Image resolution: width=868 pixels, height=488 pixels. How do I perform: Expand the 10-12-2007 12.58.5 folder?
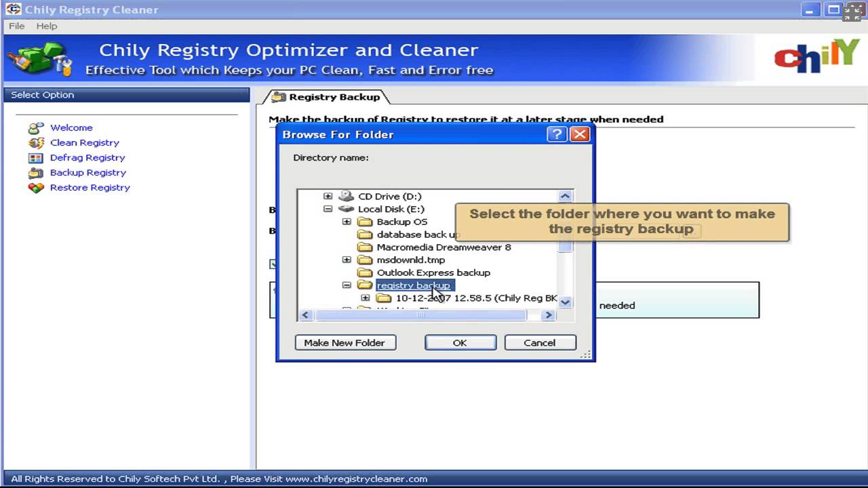tap(366, 298)
